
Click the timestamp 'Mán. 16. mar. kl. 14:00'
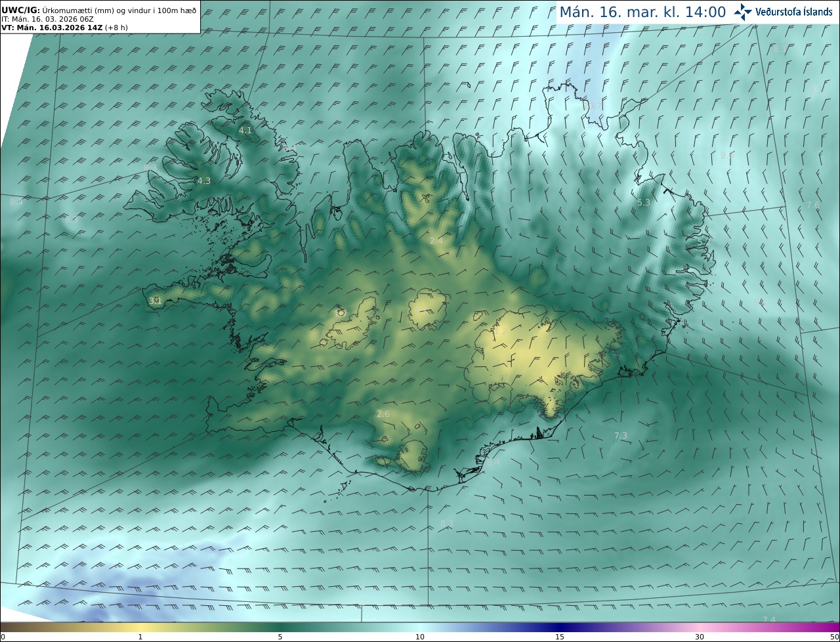(x=642, y=12)
